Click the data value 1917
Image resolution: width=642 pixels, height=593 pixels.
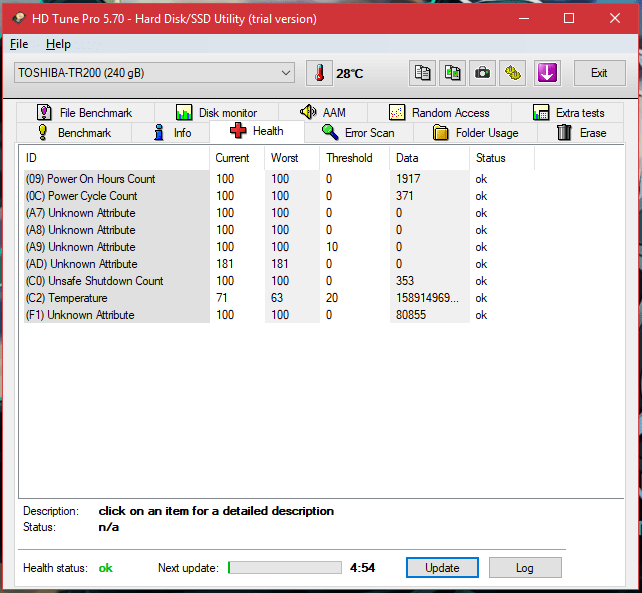coord(408,179)
